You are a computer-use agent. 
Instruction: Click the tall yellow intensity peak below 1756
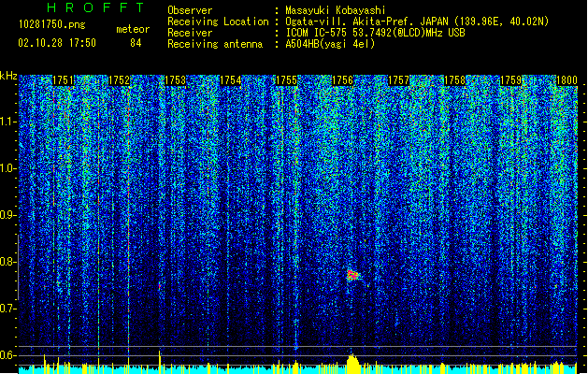pyautogui.click(x=352, y=364)
